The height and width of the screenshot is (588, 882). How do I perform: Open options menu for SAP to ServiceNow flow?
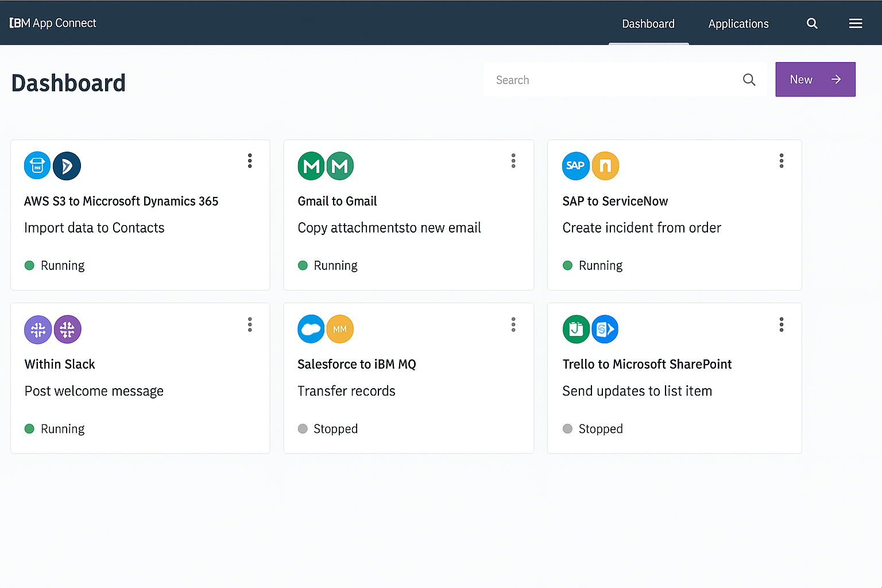coord(782,161)
